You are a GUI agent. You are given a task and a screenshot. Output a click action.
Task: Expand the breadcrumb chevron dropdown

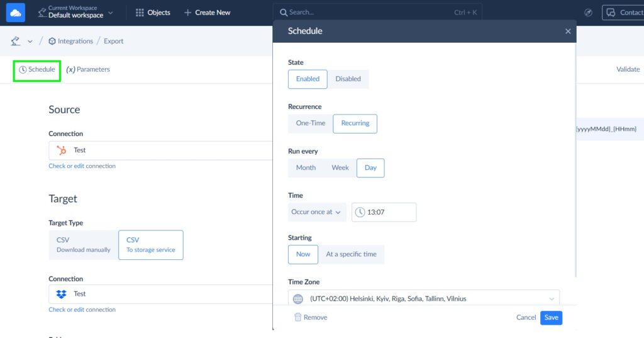[x=30, y=41]
